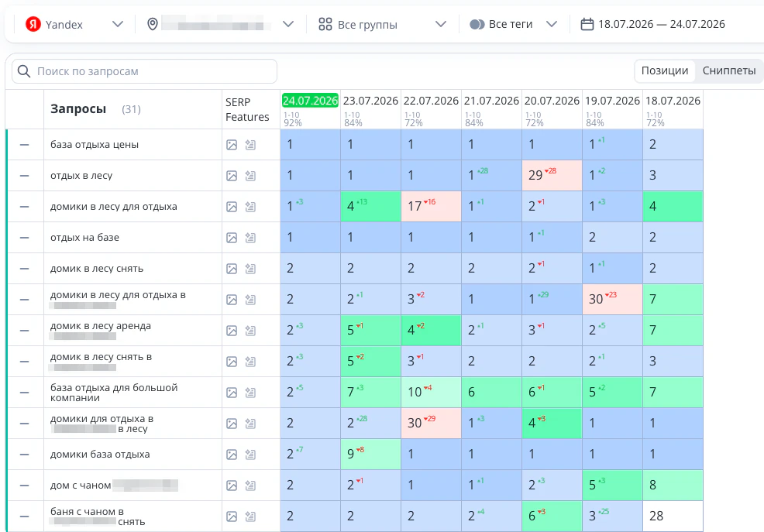Select the 20.07.2026 date column header
Screen dimensions: 764x532
tap(552, 101)
